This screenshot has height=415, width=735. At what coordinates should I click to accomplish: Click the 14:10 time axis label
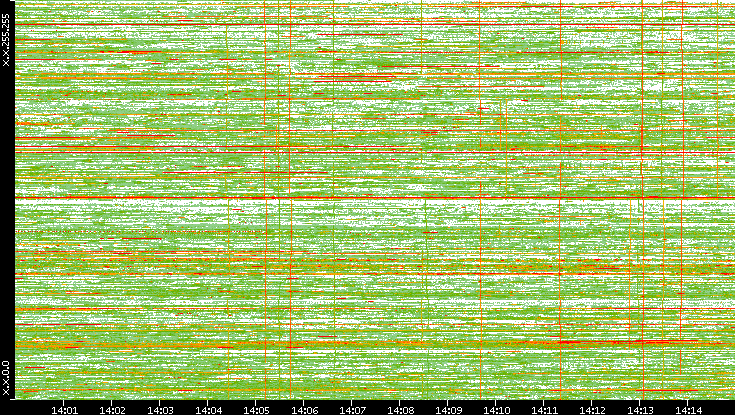tap(496, 410)
